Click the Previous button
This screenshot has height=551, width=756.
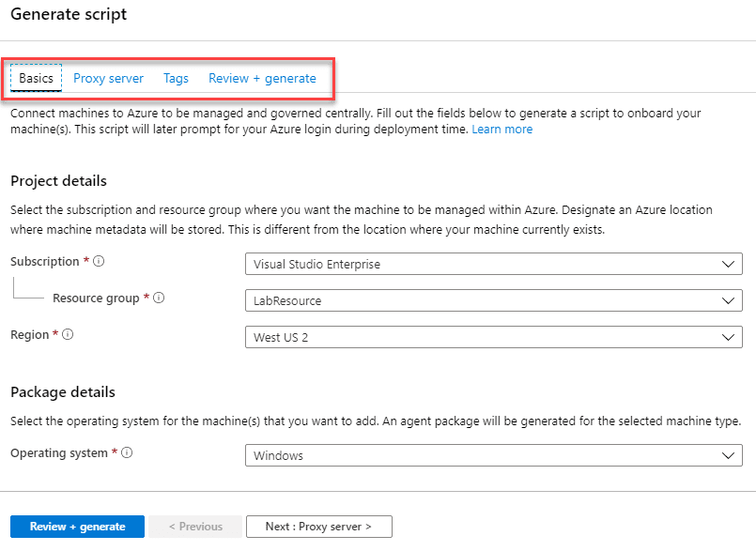click(x=195, y=527)
